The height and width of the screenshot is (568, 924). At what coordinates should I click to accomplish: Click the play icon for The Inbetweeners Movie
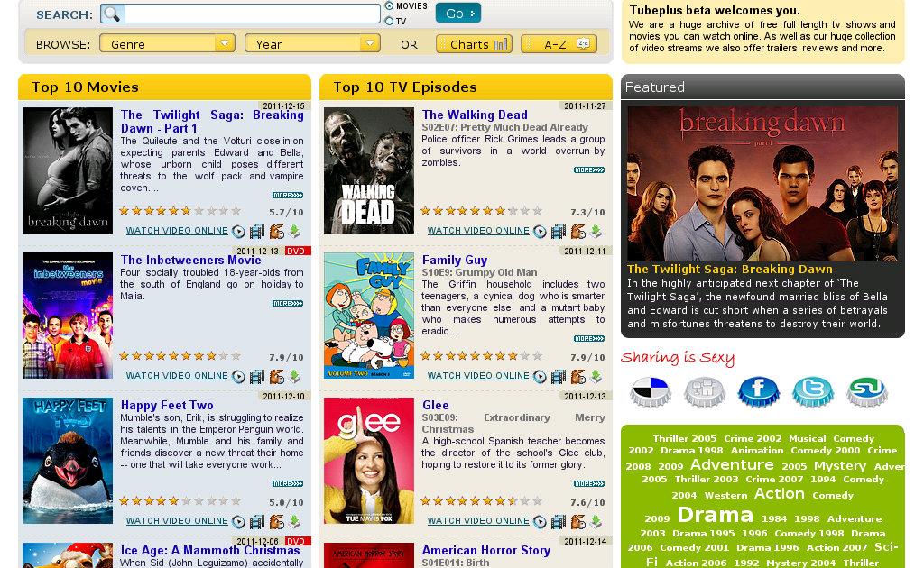(238, 377)
